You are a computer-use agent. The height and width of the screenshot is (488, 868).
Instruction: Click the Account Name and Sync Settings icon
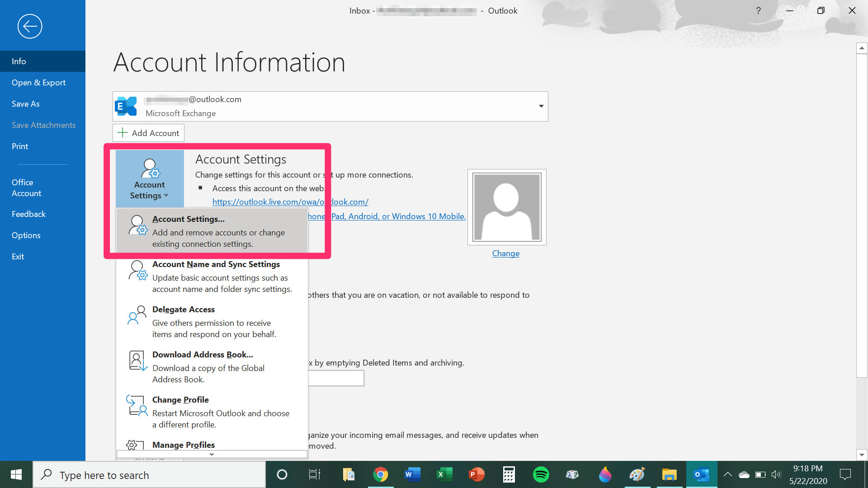pyautogui.click(x=137, y=270)
